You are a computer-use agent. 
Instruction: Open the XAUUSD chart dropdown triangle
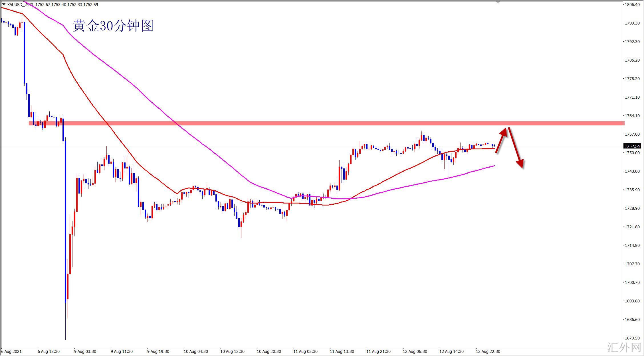[x=4, y=4]
